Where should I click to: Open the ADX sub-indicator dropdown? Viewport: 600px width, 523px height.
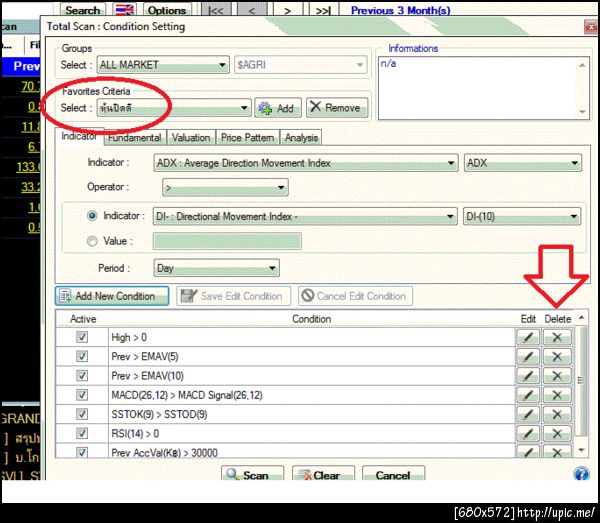tap(523, 163)
